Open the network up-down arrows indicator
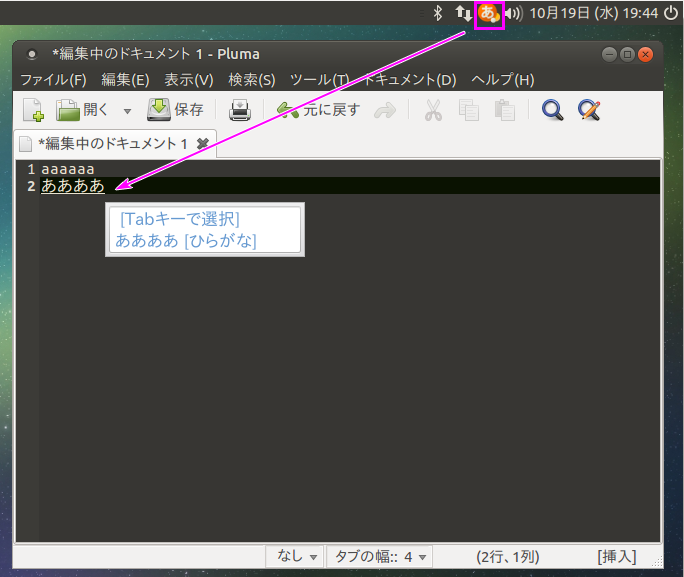Screen dimensions: 684x577 [x=463, y=13]
